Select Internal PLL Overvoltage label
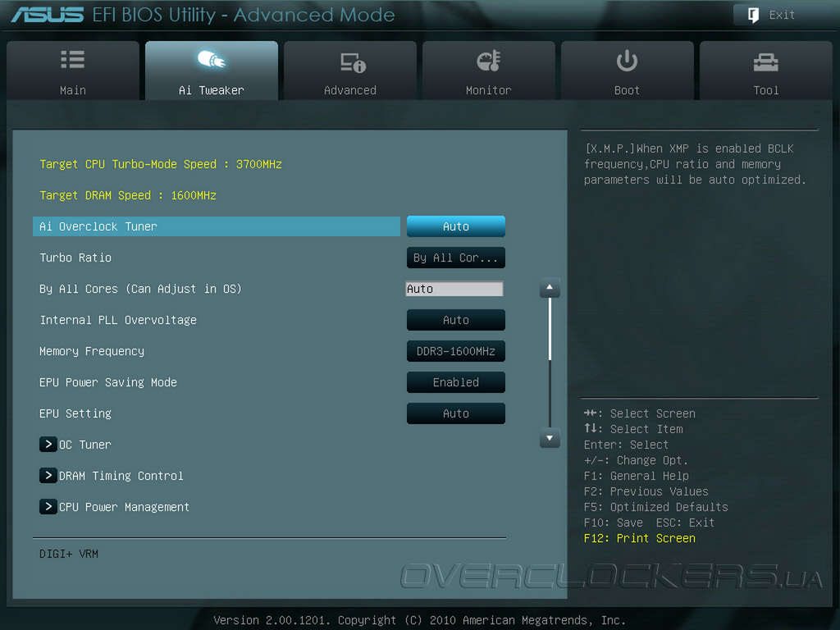The height and width of the screenshot is (630, 840). [x=118, y=320]
